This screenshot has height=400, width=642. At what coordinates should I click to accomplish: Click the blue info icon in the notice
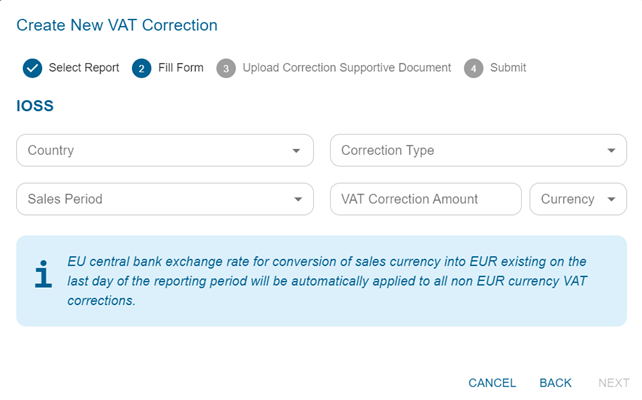coord(42,274)
